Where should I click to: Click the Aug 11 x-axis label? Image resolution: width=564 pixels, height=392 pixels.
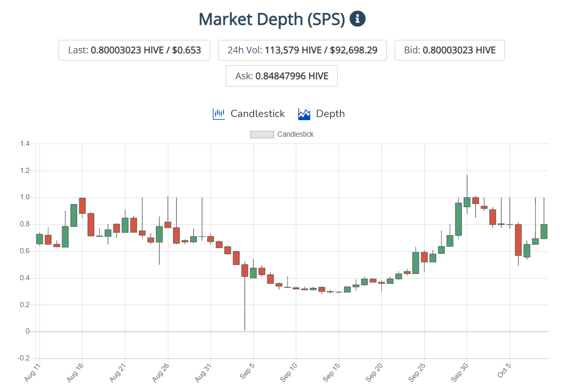pyautogui.click(x=33, y=372)
